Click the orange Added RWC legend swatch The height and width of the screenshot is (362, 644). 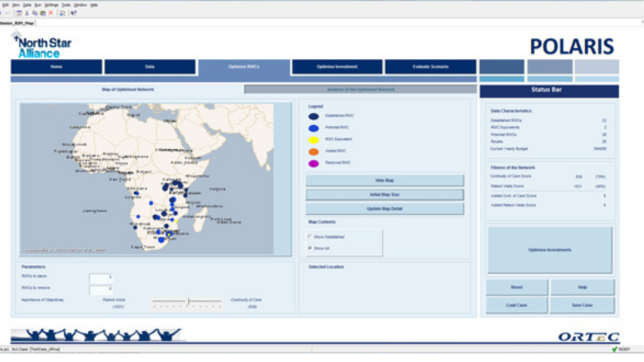tap(313, 152)
